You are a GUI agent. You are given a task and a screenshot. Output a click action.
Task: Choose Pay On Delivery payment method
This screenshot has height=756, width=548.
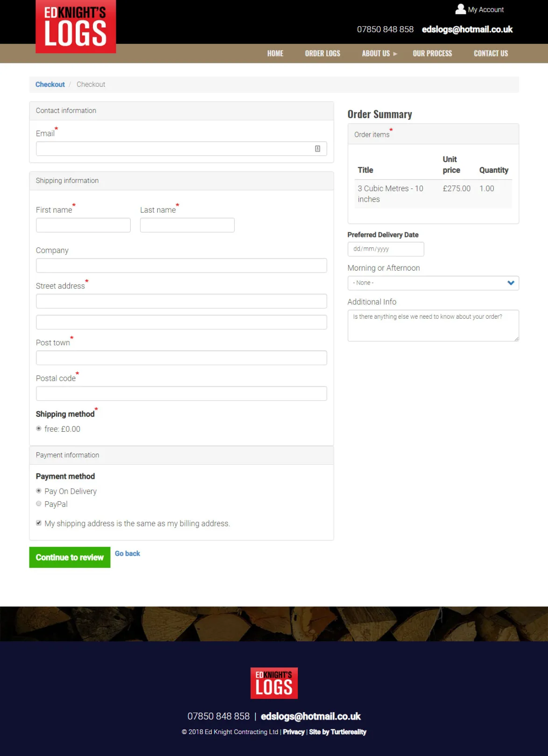click(39, 491)
